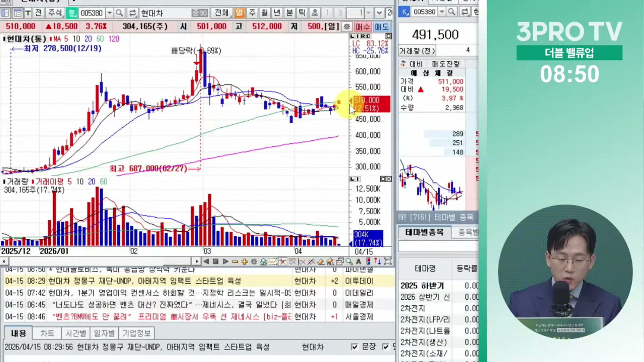Click the stock search magnifier icon
The width and height of the screenshot is (644, 362).
click(119, 13)
